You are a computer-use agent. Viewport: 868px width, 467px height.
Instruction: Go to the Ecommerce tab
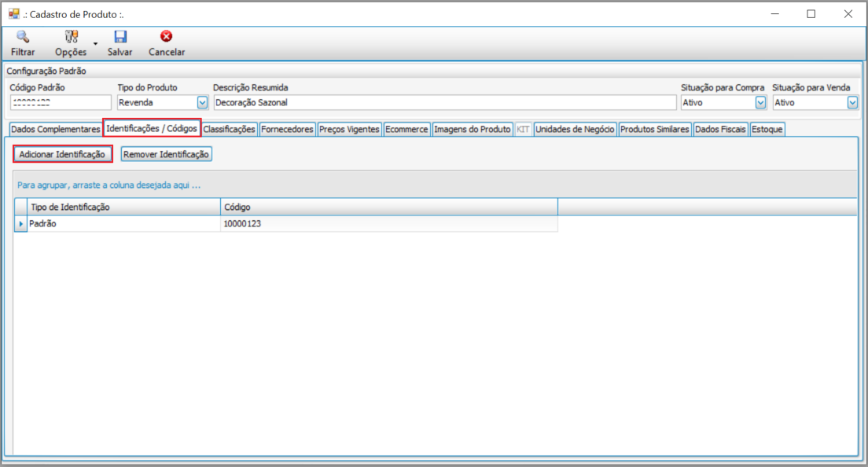[x=407, y=129]
